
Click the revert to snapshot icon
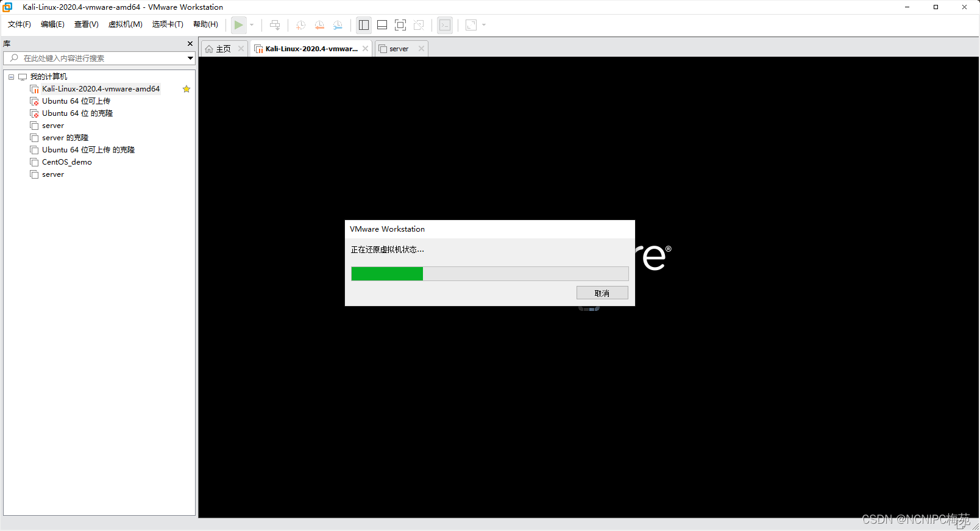[319, 25]
